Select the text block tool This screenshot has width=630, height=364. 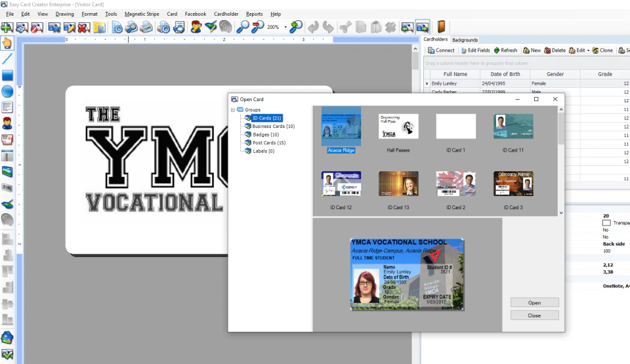click(x=7, y=108)
